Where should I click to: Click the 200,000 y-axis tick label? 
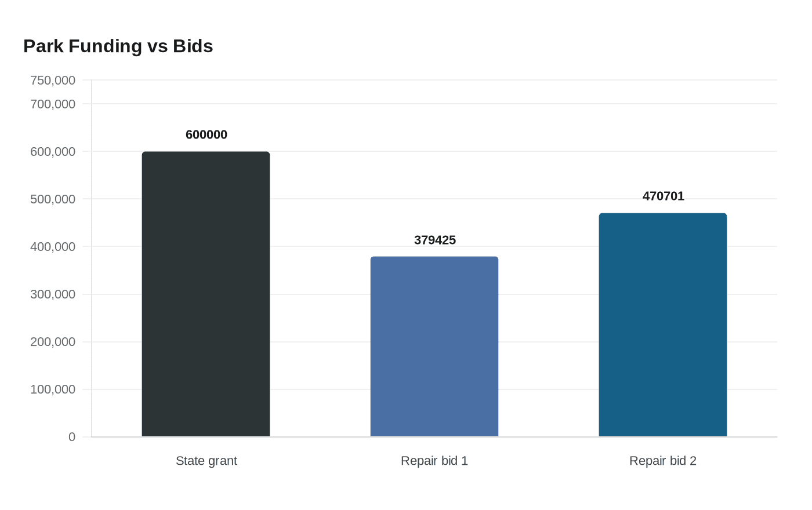(x=53, y=342)
